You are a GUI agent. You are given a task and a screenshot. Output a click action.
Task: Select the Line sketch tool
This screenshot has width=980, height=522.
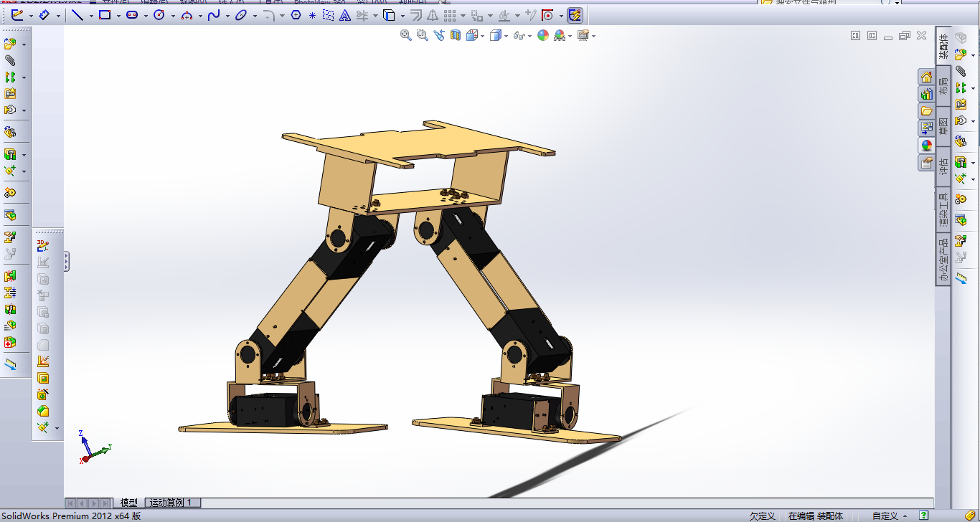[x=77, y=15]
